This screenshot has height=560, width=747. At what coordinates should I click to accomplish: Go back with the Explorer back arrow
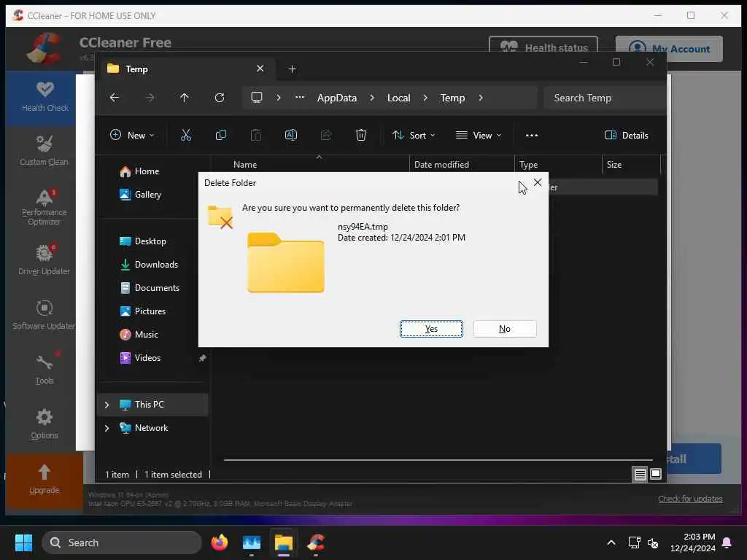[115, 98]
